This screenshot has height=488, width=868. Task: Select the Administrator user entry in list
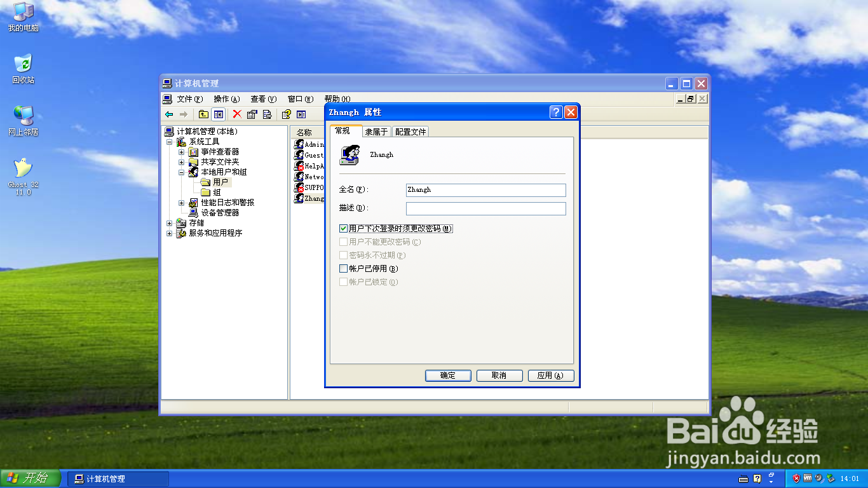(309, 144)
